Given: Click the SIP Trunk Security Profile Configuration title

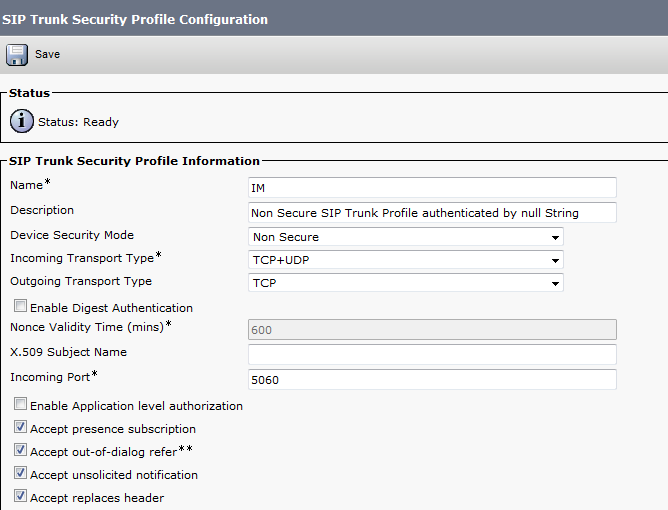Looking at the screenshot, I should click(x=135, y=19).
